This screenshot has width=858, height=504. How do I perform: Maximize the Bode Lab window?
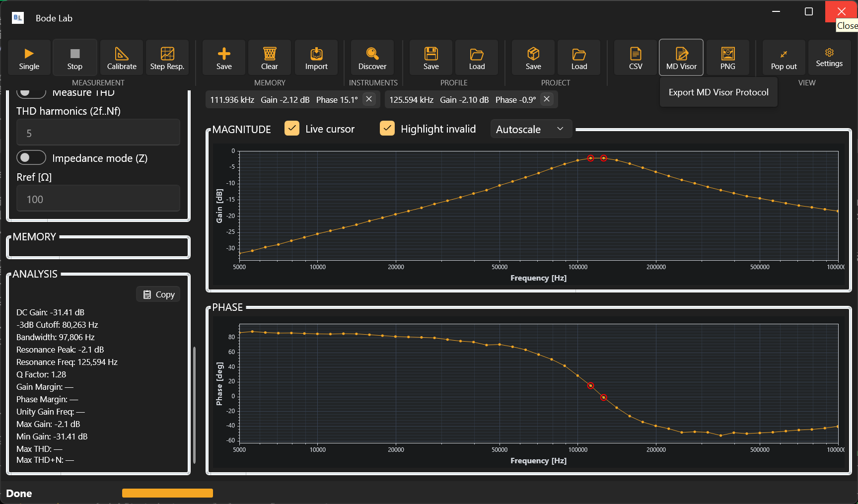click(809, 11)
